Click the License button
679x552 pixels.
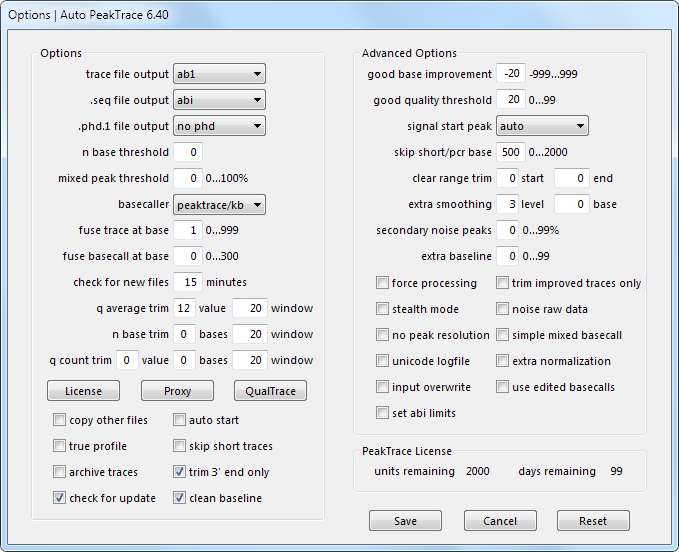[83, 391]
